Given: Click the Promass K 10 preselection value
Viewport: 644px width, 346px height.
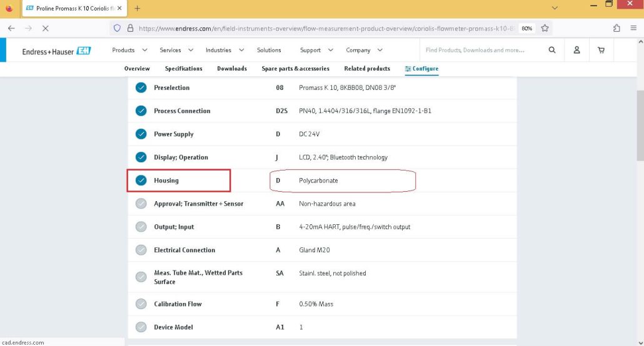Looking at the screenshot, I should tap(347, 88).
